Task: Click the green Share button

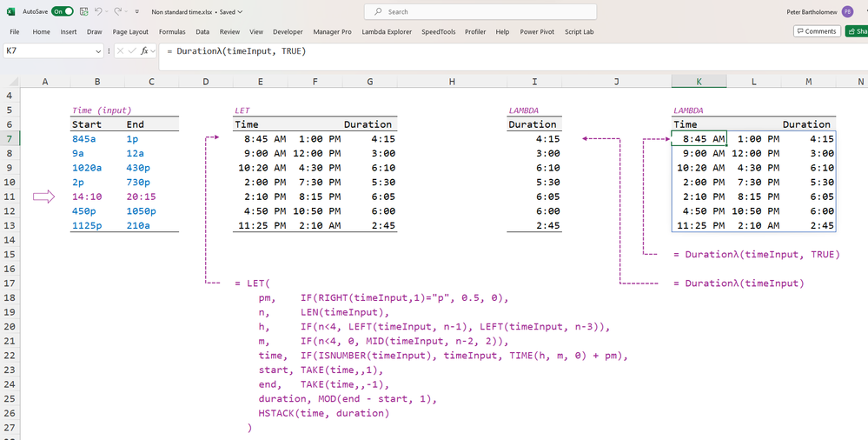Action: pos(856,31)
